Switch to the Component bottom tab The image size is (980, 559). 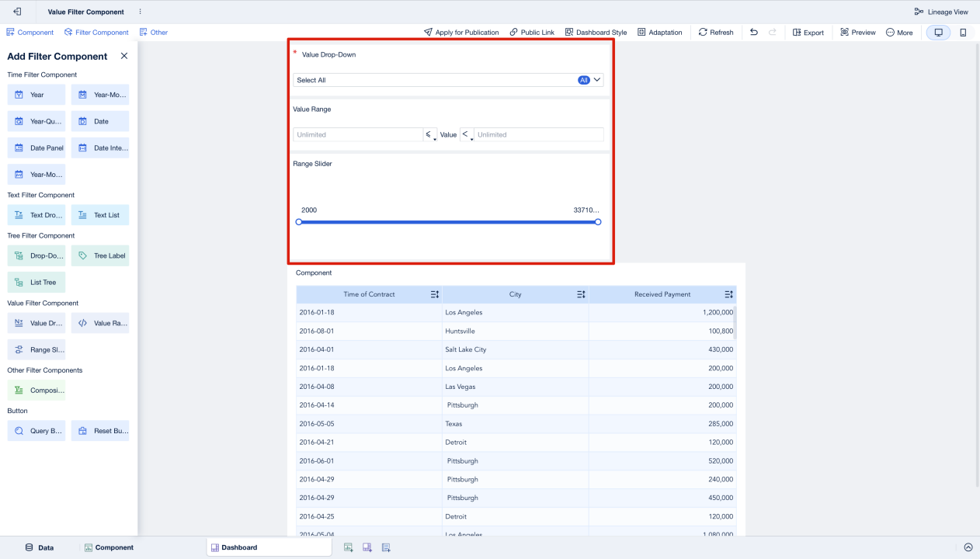(109, 547)
